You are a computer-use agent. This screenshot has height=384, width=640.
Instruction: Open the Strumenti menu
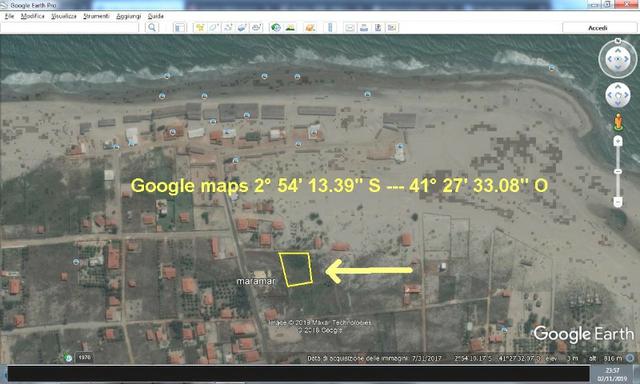coord(96,16)
